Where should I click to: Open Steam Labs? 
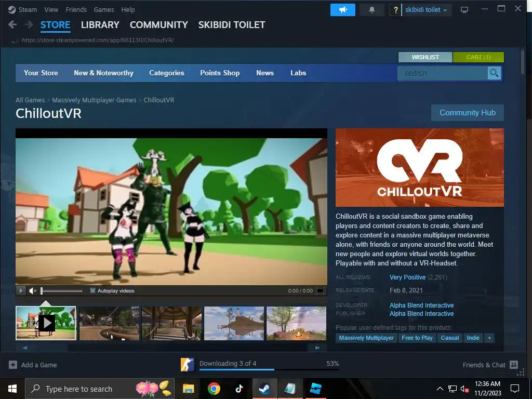point(298,73)
